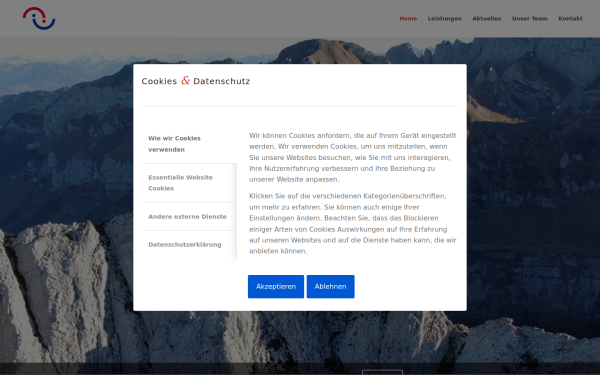Show the Datenschutzerklärung tab
The height and width of the screenshot is (375, 600).
pos(189,245)
